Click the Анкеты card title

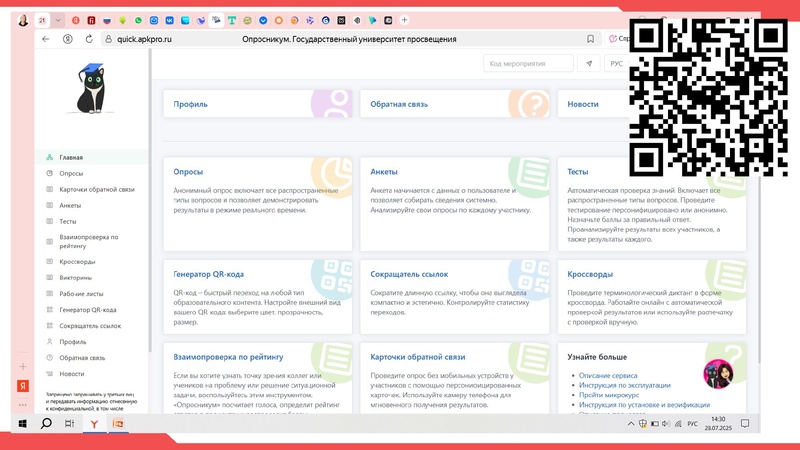coord(384,172)
